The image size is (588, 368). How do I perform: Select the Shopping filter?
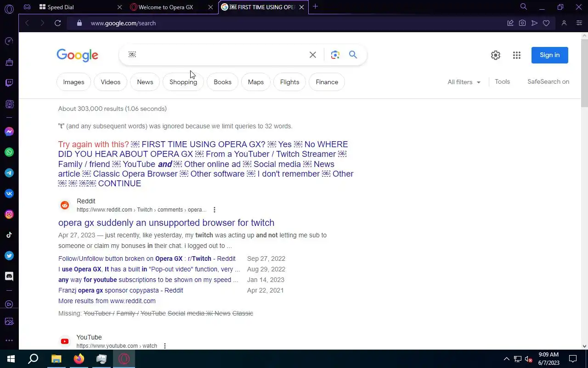coord(183,82)
